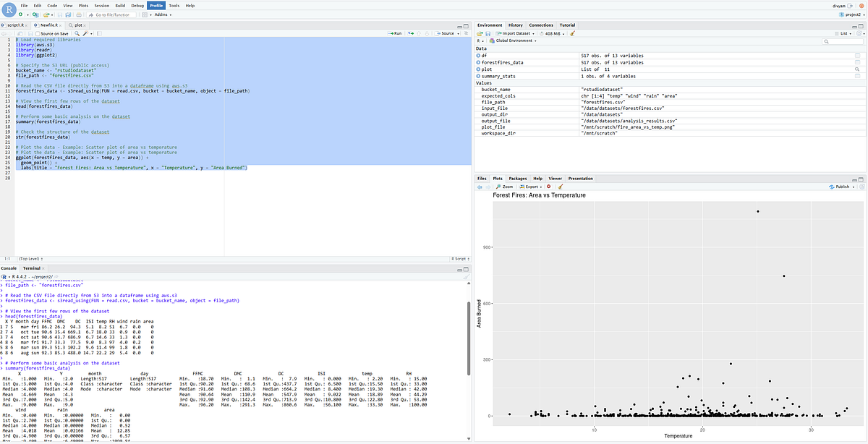Screen dimensions: 868x444
Task: Click the Environment search field
Action: click(843, 41)
